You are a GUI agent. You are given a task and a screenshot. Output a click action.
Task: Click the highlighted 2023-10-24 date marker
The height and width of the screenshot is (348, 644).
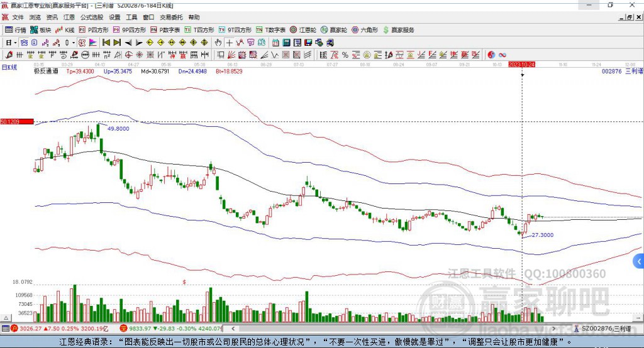coord(521,65)
